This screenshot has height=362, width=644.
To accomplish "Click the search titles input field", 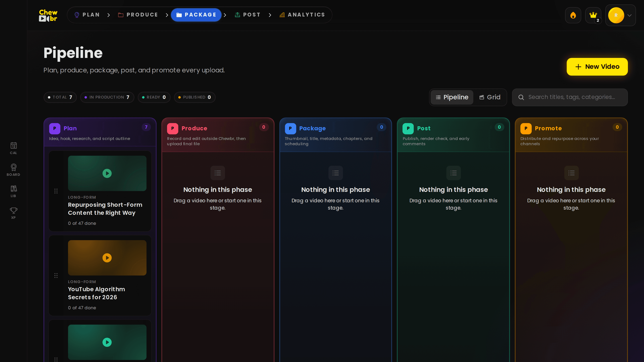I will pyautogui.click(x=570, y=97).
